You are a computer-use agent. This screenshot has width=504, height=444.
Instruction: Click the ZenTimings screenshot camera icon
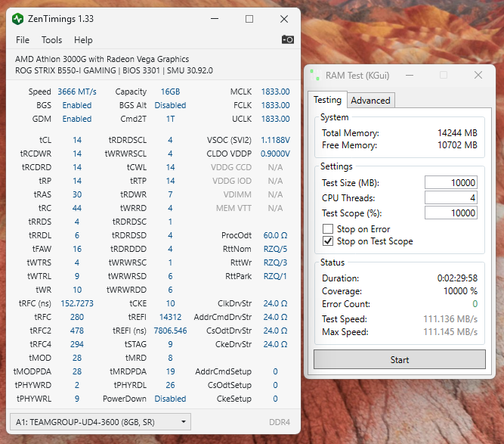tap(288, 39)
